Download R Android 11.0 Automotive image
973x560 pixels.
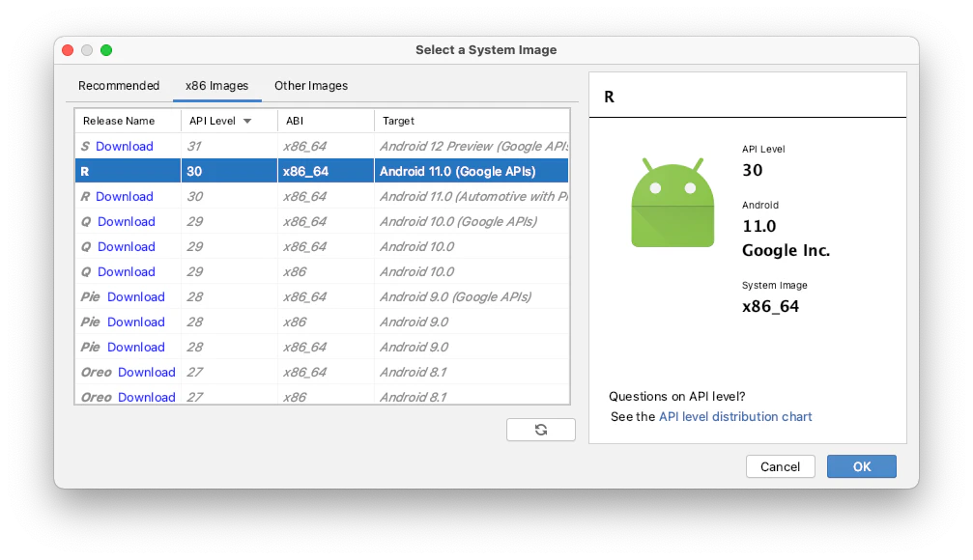point(124,197)
